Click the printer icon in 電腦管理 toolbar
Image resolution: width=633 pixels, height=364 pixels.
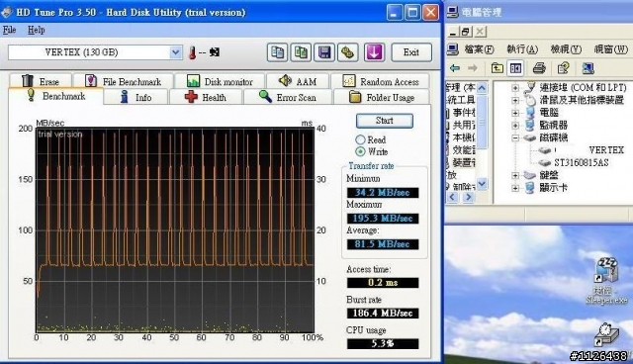[x=539, y=68]
